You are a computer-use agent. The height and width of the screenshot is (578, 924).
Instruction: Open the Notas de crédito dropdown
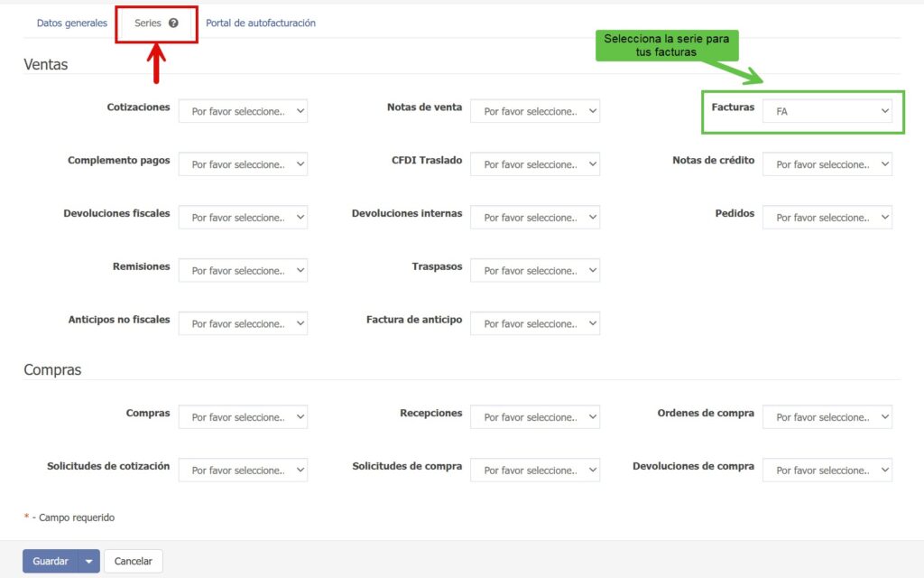pos(827,165)
